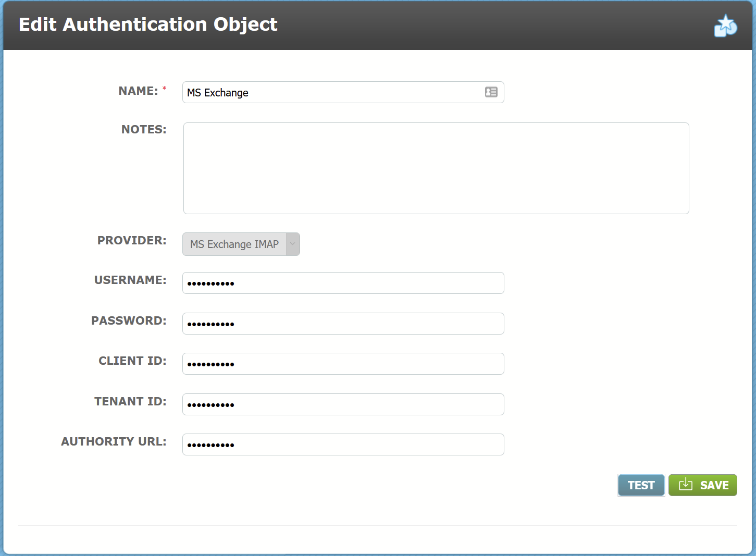Click the CLIENT ID: label
756x556 pixels.
[x=132, y=361]
